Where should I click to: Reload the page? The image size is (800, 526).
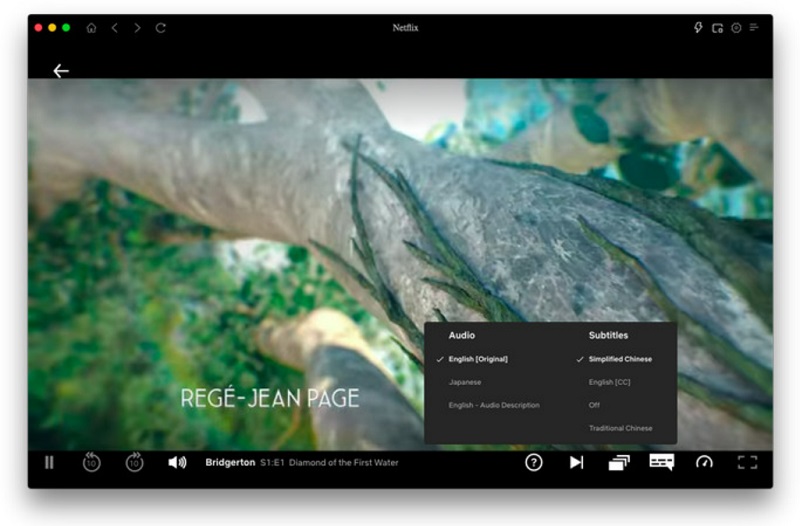coord(160,28)
